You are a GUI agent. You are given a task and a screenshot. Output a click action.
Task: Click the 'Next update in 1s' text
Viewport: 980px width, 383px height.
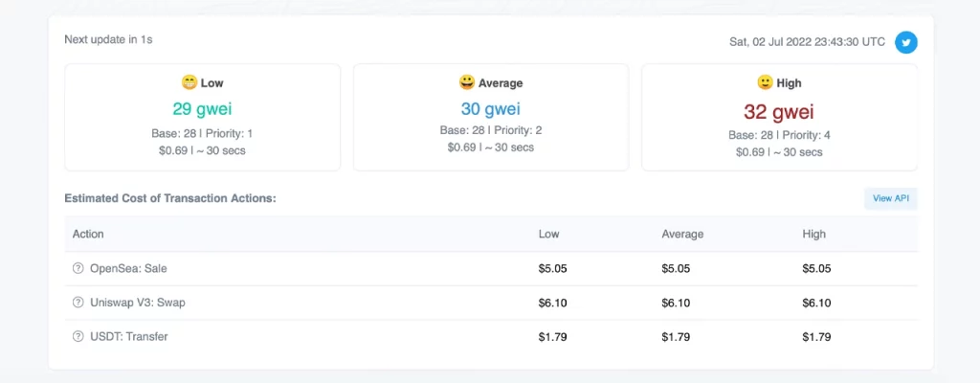pos(109,39)
